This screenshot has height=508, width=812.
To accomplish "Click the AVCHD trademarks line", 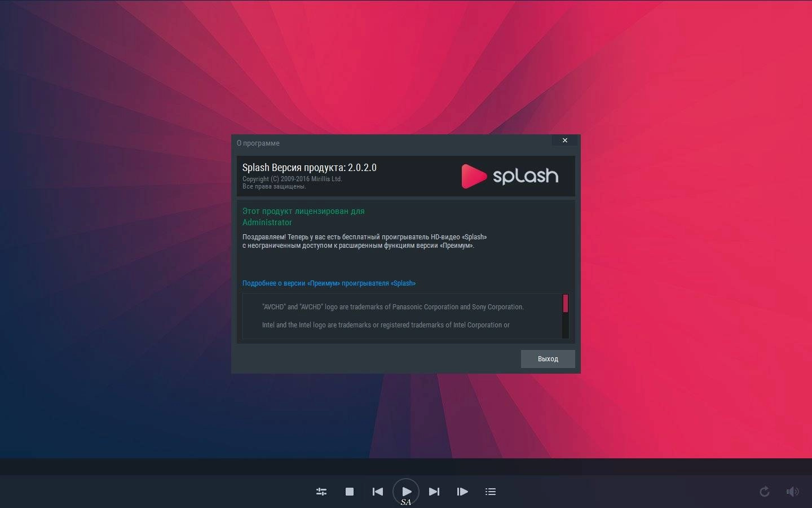I will 393,307.
